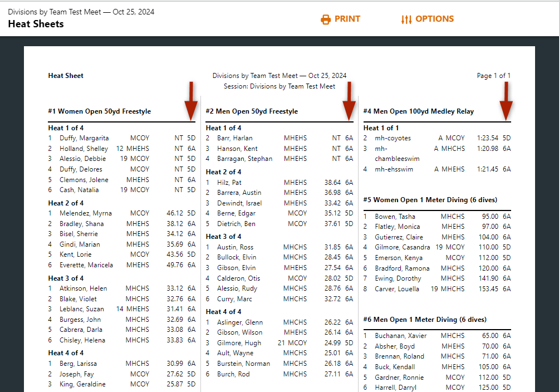Viewport: 559px width, 392px height.
Task: Click swimmer name 'Alessio, Debbie'
Action: (83, 159)
